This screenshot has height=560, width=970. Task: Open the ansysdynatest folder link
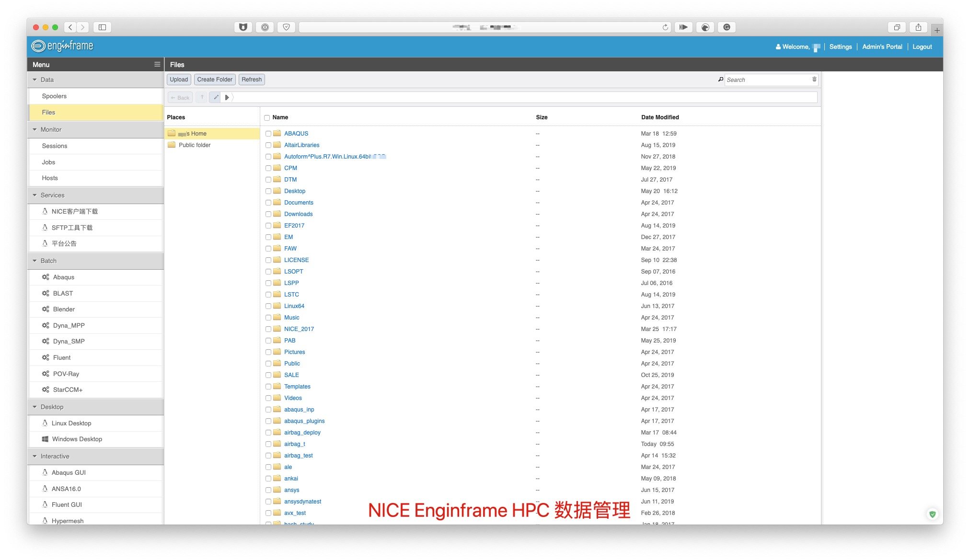coord(302,502)
